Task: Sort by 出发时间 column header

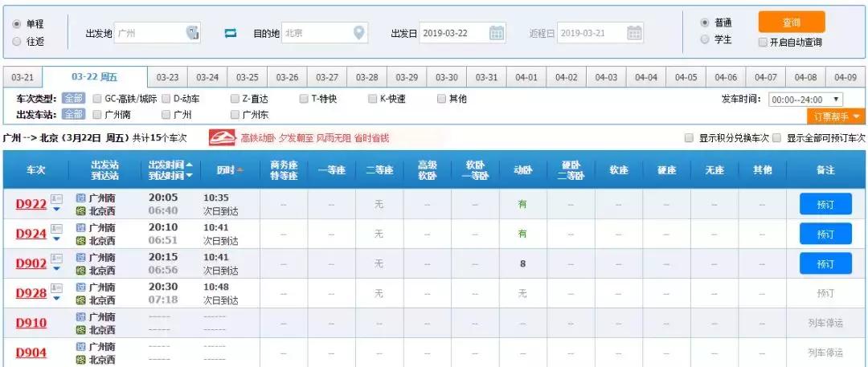Action: (x=170, y=165)
